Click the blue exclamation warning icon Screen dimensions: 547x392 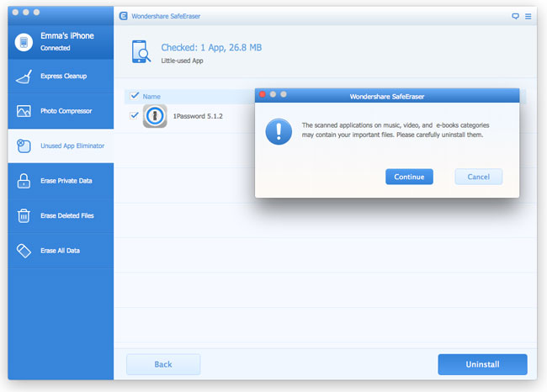coord(279,131)
